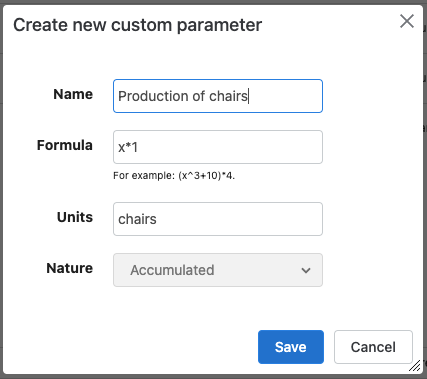Click the dialog resize handle corner
Viewport: 427px width, 379px height.
415,366
